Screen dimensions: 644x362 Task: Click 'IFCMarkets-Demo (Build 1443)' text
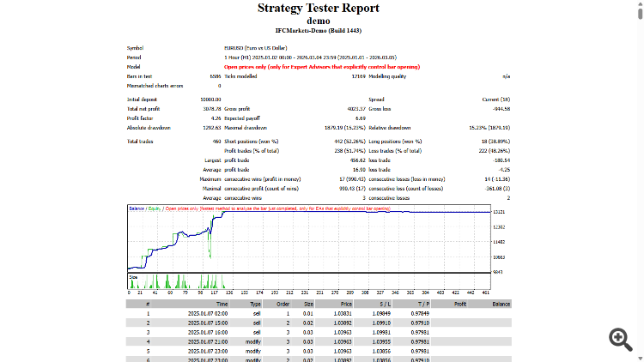tap(319, 30)
